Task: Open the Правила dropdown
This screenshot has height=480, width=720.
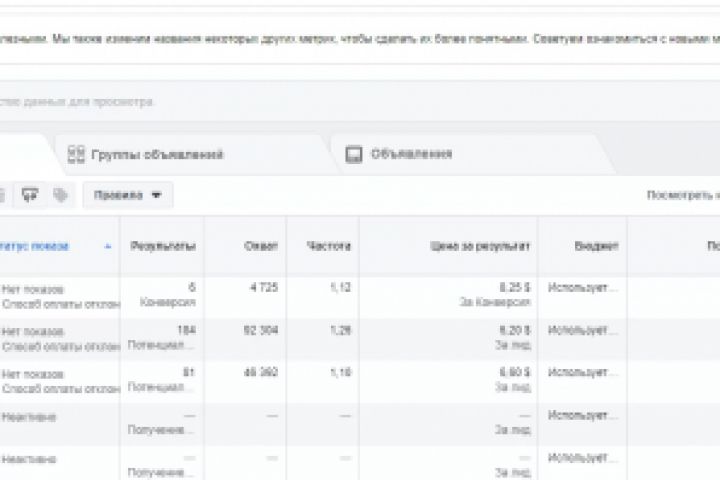Action: [127, 195]
